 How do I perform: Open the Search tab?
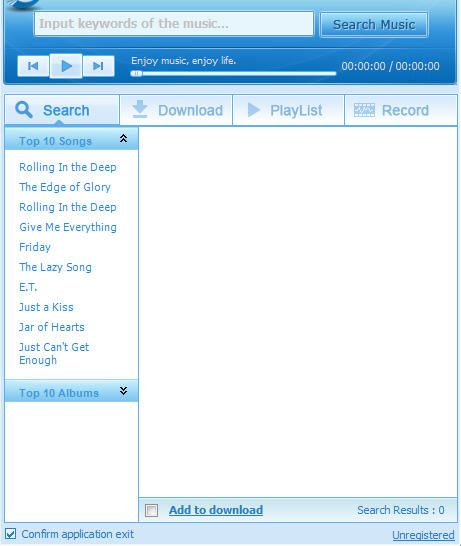pos(62,110)
